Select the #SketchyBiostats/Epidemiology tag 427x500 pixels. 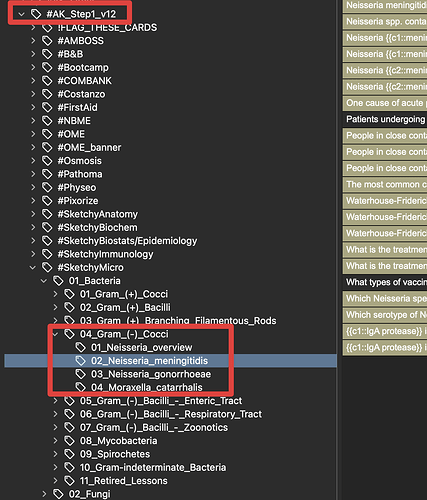tap(127, 241)
